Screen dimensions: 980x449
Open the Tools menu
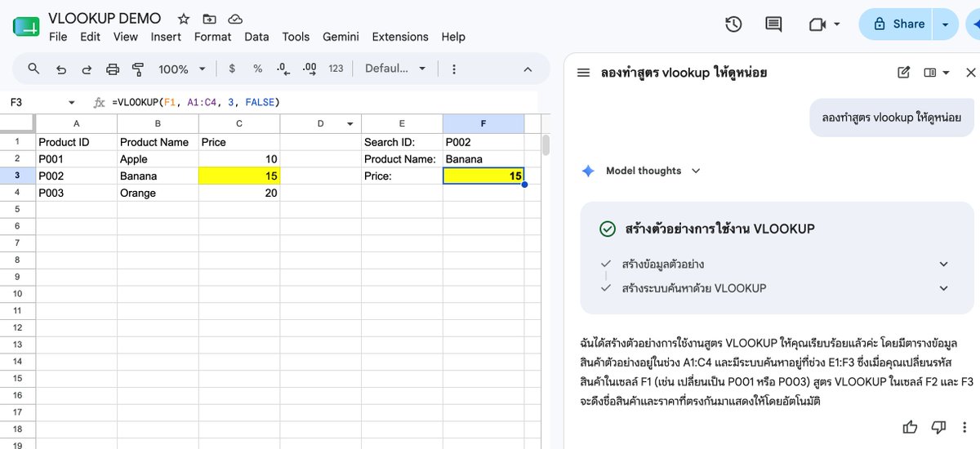click(296, 37)
